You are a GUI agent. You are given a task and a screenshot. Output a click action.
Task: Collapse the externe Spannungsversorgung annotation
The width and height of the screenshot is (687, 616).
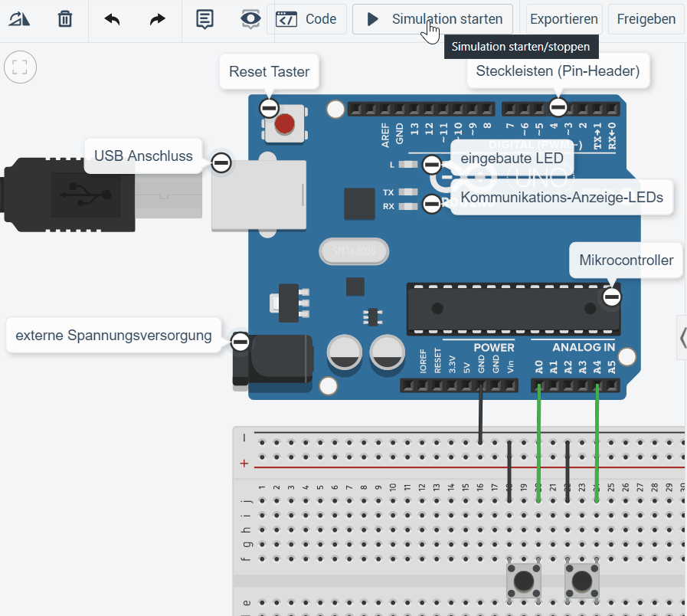[240, 342]
